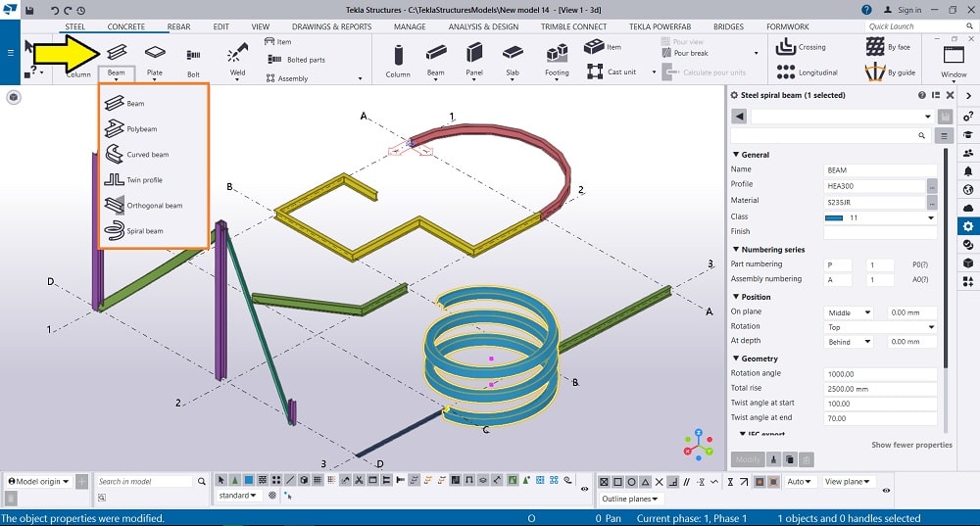
Task: Click the Rotation angle input field
Action: [x=881, y=374]
